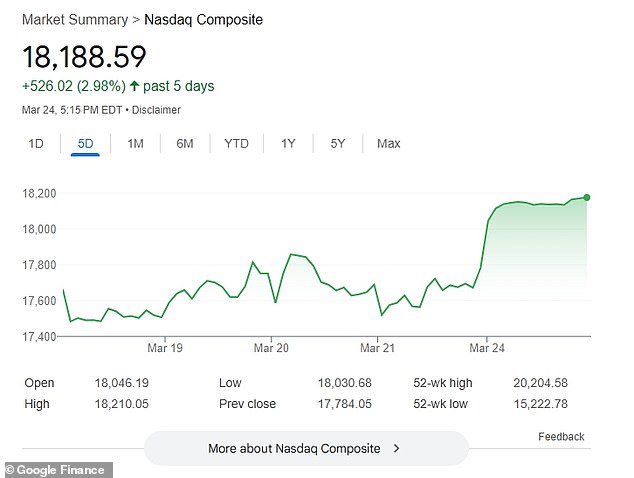Select the 1Y time range tab
The width and height of the screenshot is (634, 478).
[x=288, y=144]
